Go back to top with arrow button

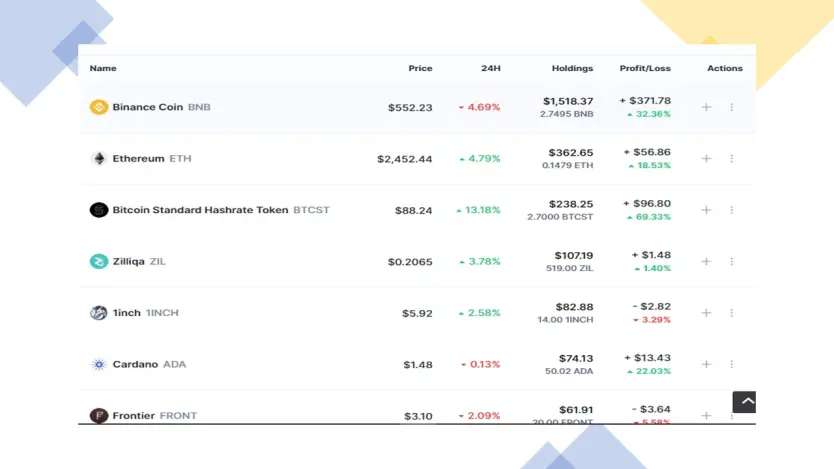click(x=744, y=402)
